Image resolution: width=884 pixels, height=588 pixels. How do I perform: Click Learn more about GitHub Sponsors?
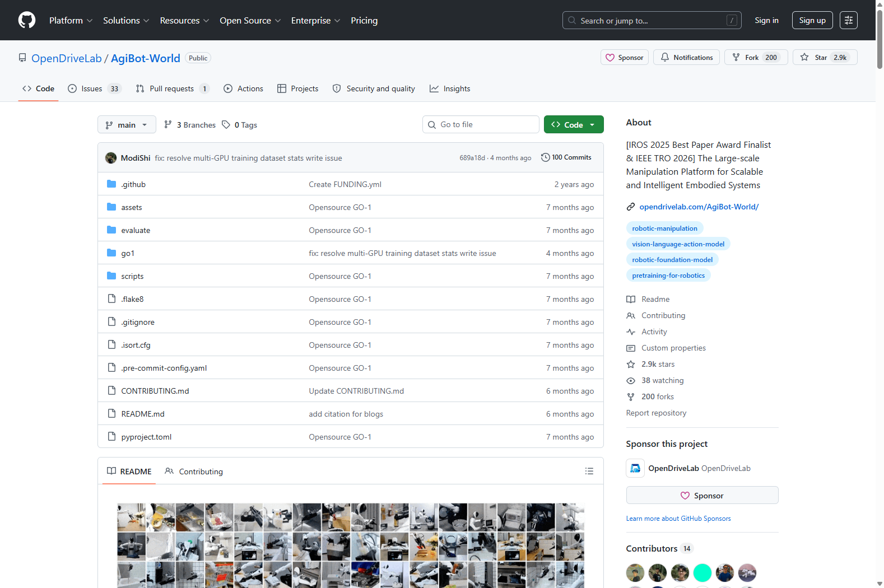pos(678,519)
